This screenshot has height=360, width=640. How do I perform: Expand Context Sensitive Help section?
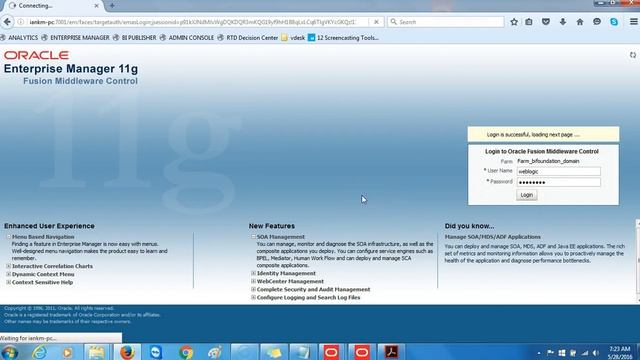(8, 282)
